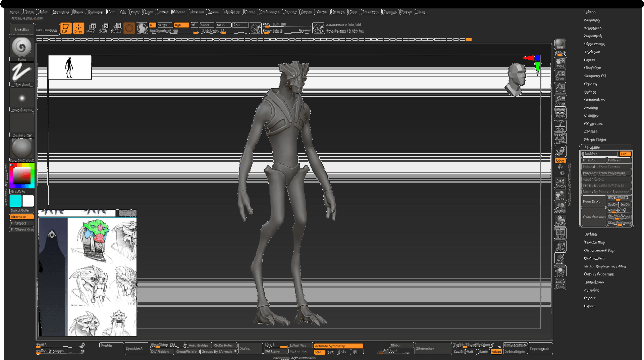Expand the Layers subpalette
The height and width of the screenshot is (360, 644).
pos(589,60)
